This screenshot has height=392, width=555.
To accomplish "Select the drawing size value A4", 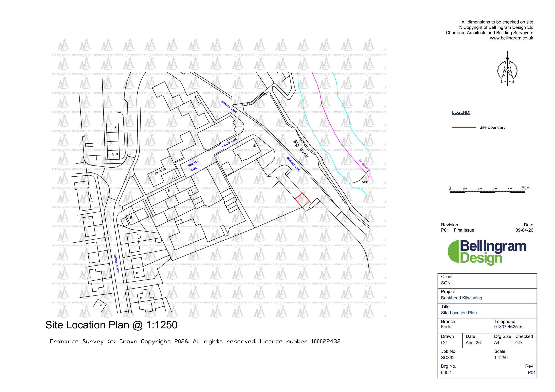I will click(496, 342).
